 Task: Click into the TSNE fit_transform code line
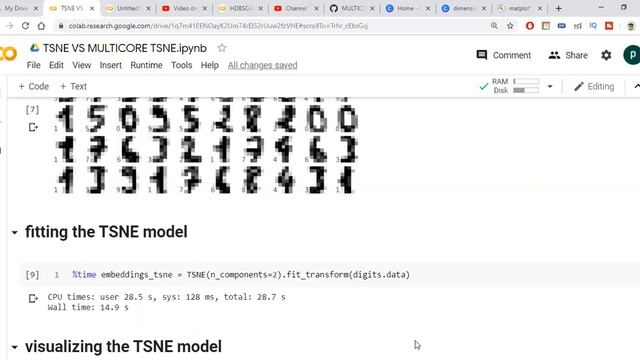click(x=241, y=275)
